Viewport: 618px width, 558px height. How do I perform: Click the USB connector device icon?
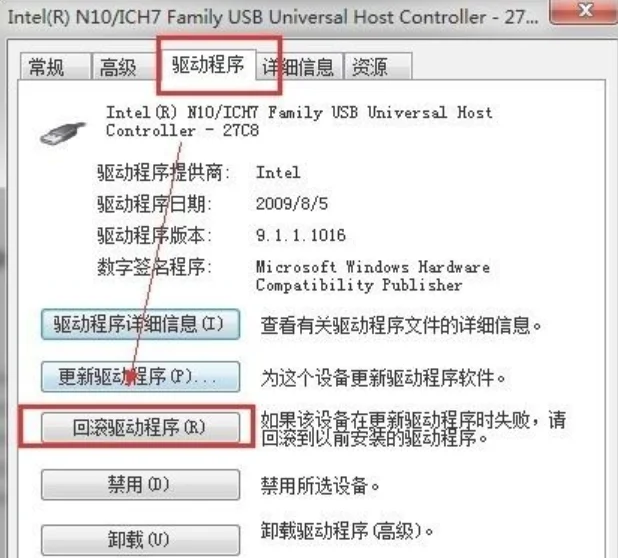click(63, 133)
